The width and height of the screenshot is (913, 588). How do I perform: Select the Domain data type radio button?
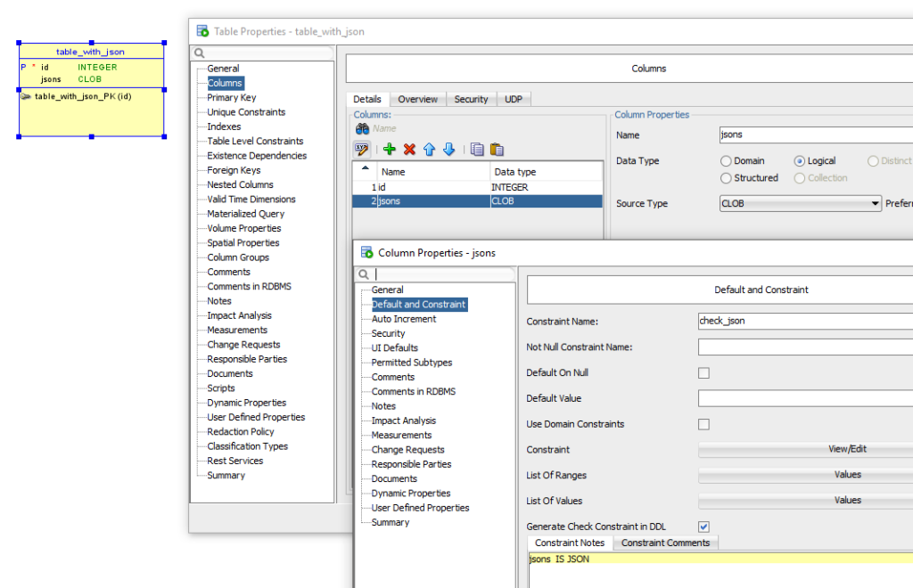pos(727,161)
